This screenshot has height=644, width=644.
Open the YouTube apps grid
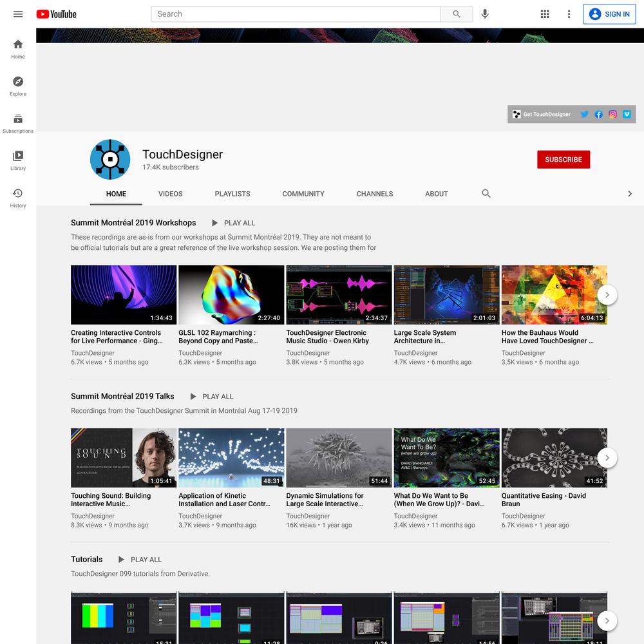(x=545, y=14)
